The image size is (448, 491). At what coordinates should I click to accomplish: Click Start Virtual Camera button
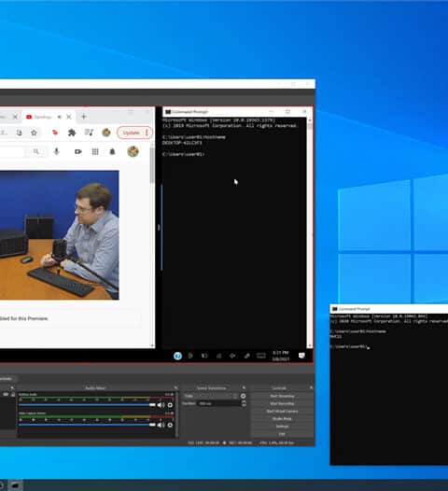282,411
